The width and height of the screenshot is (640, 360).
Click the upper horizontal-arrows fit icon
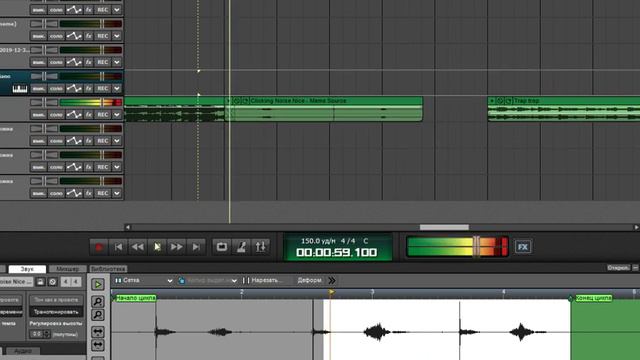pos(98,332)
